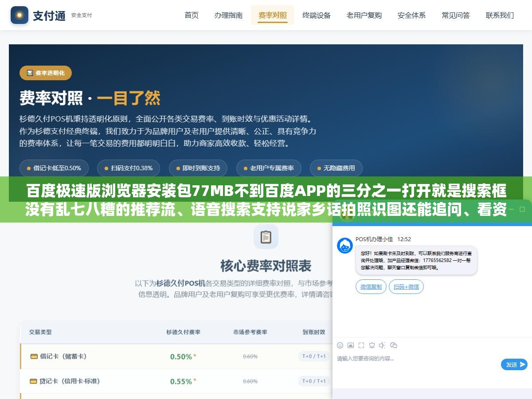Focus the chat message input field
The image size is (532, 399).
[x=417, y=359]
